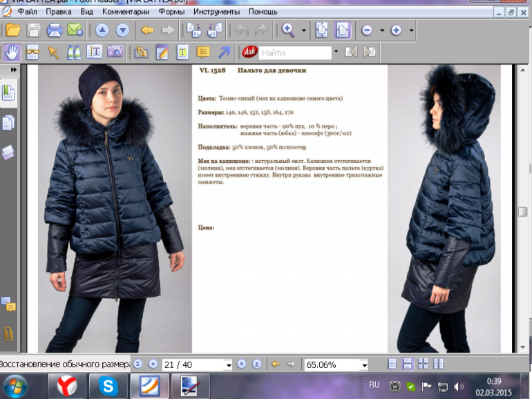The height and width of the screenshot is (399, 532).
Task: Select the blue arrow drawing tool
Action: pyautogui.click(x=224, y=52)
